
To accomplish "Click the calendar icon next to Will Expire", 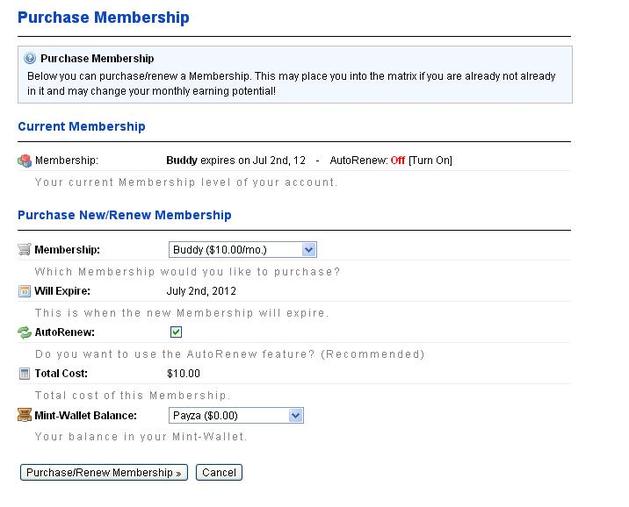I will click(x=24, y=291).
